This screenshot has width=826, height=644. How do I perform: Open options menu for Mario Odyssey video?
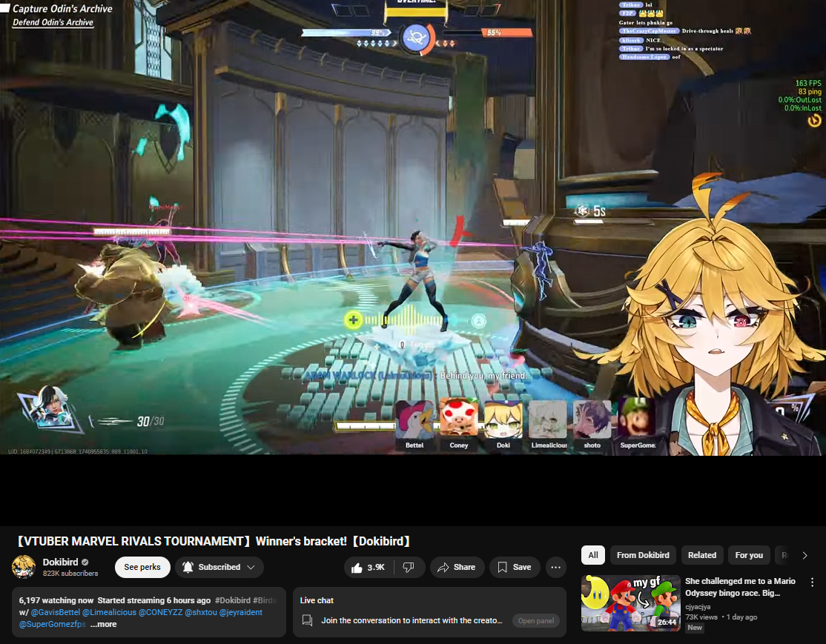812,582
